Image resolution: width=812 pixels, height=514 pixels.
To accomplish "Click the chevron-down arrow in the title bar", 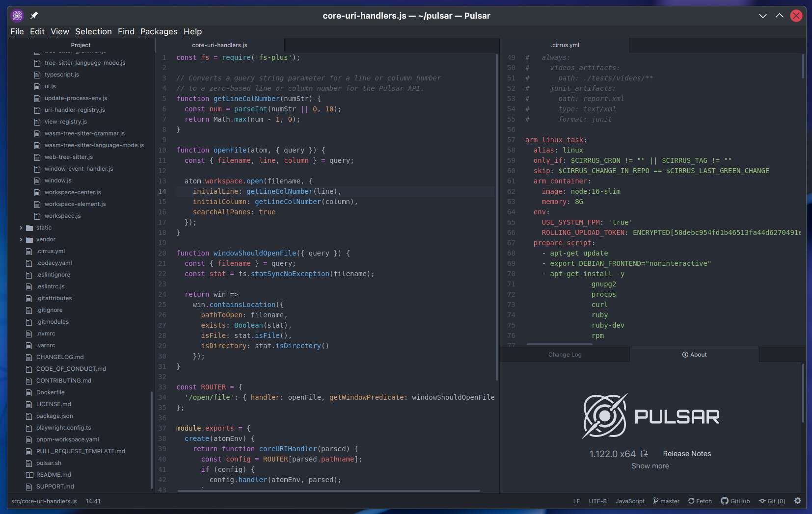I will pyautogui.click(x=762, y=15).
